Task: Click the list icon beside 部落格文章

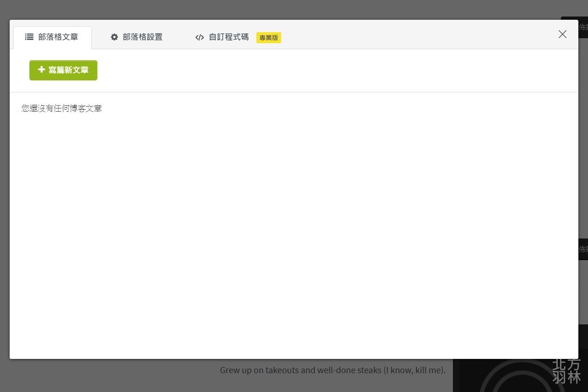Action: point(29,37)
